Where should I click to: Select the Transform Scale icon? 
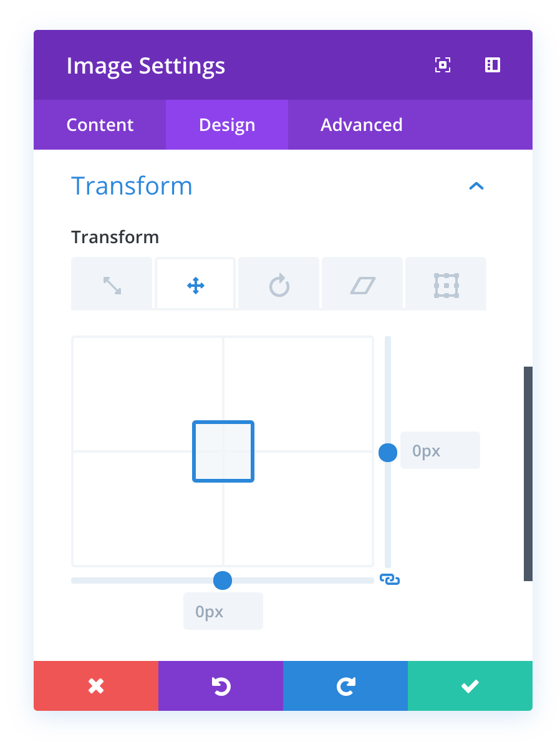(112, 286)
